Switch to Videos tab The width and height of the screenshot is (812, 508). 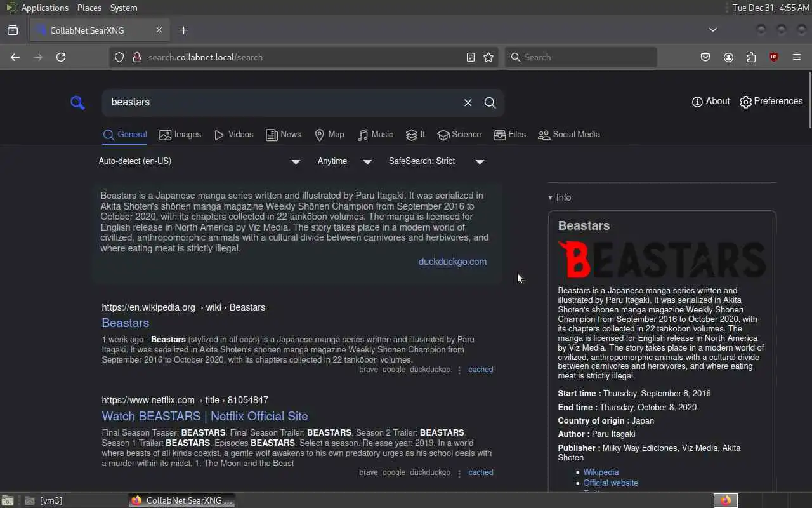[x=233, y=135]
